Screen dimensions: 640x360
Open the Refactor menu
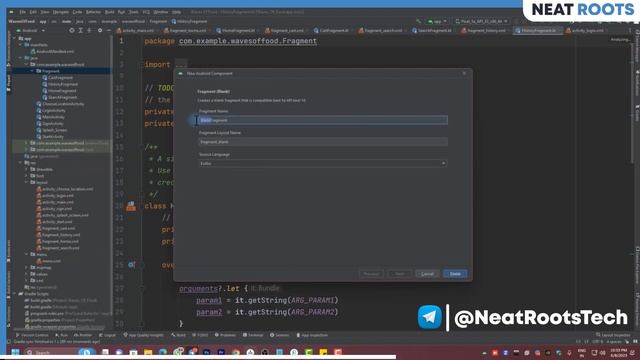(93, 12)
